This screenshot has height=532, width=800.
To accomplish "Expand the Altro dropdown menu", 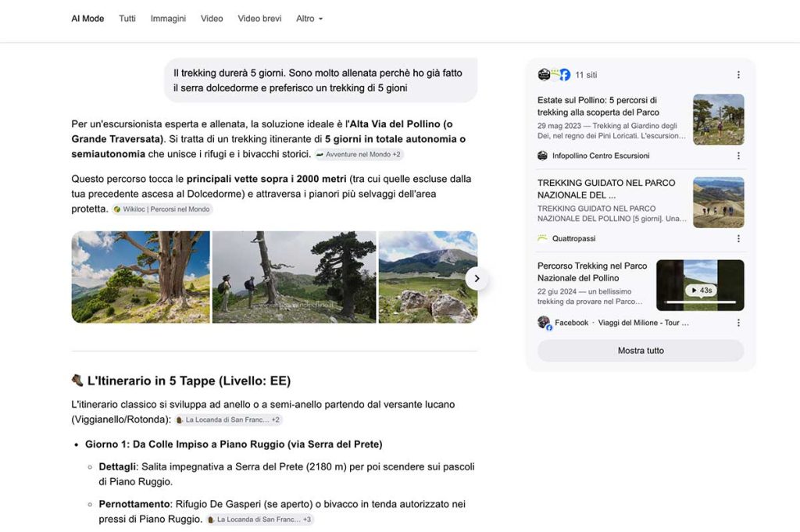I will [309, 19].
